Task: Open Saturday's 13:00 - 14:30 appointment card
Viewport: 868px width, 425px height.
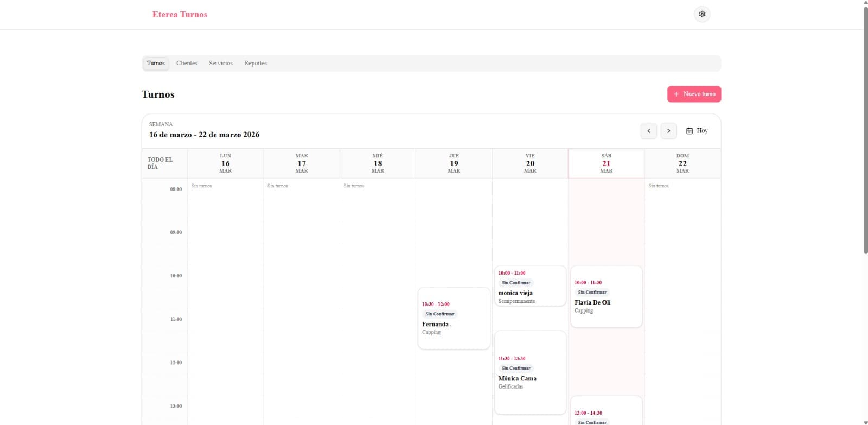Action: (606, 413)
